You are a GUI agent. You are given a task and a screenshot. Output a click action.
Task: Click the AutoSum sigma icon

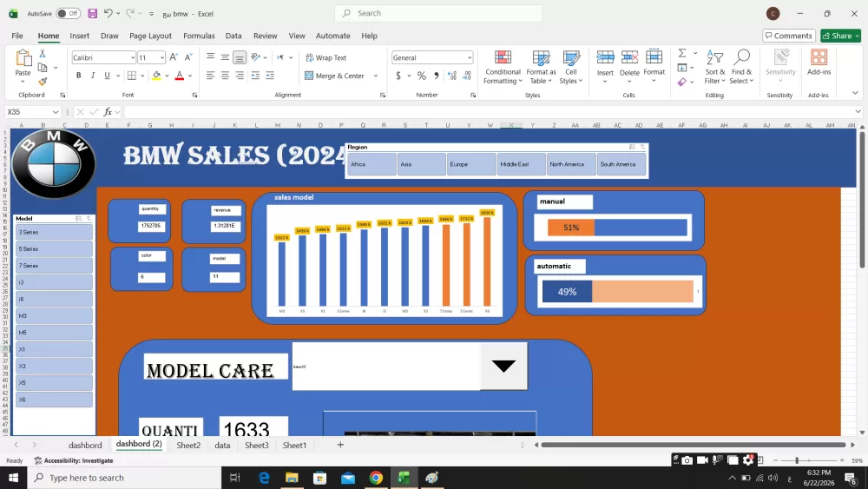(682, 53)
